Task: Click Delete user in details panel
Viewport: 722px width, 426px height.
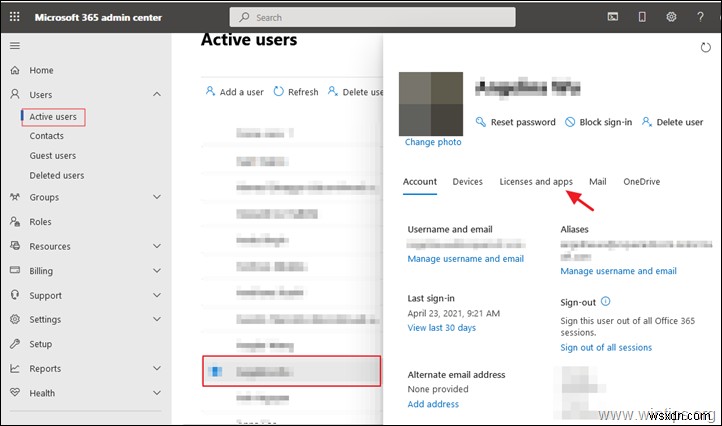Action: (672, 122)
